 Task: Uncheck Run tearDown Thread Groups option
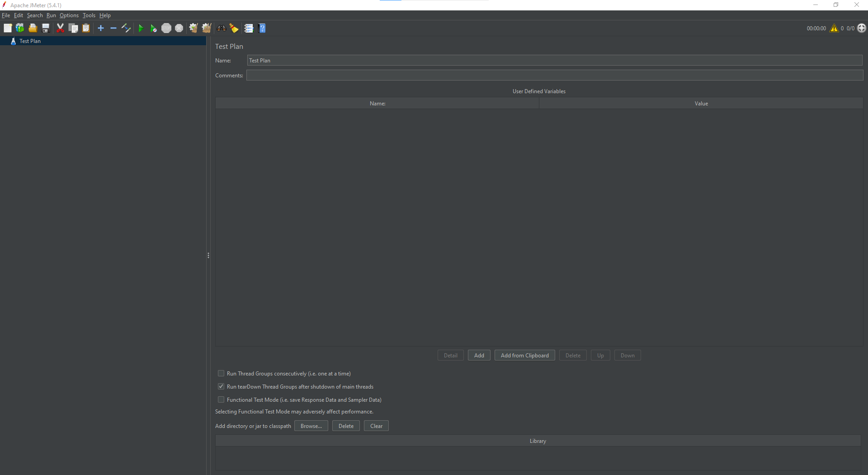[221, 386]
